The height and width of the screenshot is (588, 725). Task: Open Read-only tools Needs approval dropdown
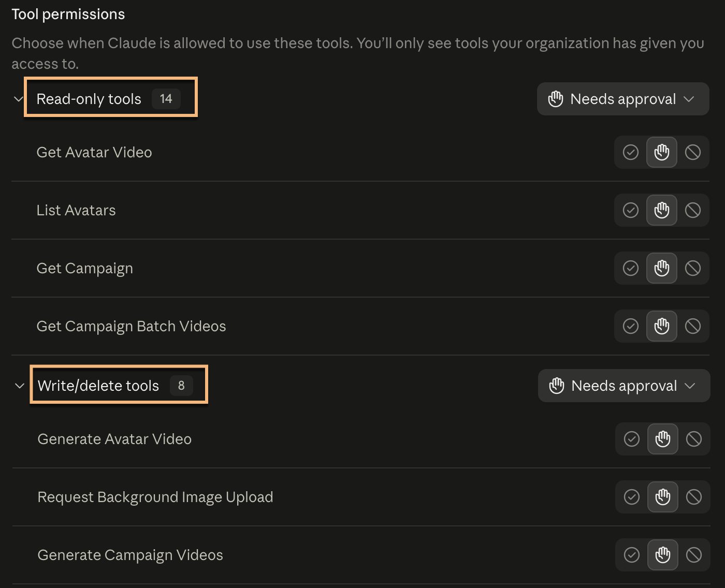pos(623,99)
